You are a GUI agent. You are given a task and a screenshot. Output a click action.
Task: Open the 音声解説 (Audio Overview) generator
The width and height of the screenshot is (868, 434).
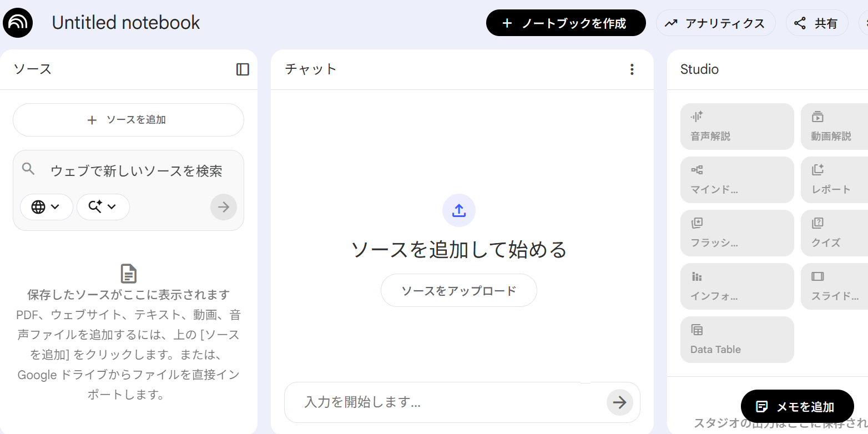pos(737,126)
